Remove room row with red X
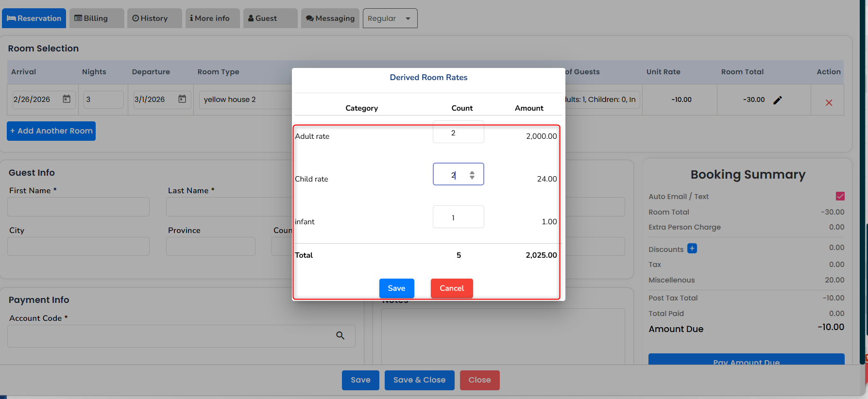 point(829,102)
